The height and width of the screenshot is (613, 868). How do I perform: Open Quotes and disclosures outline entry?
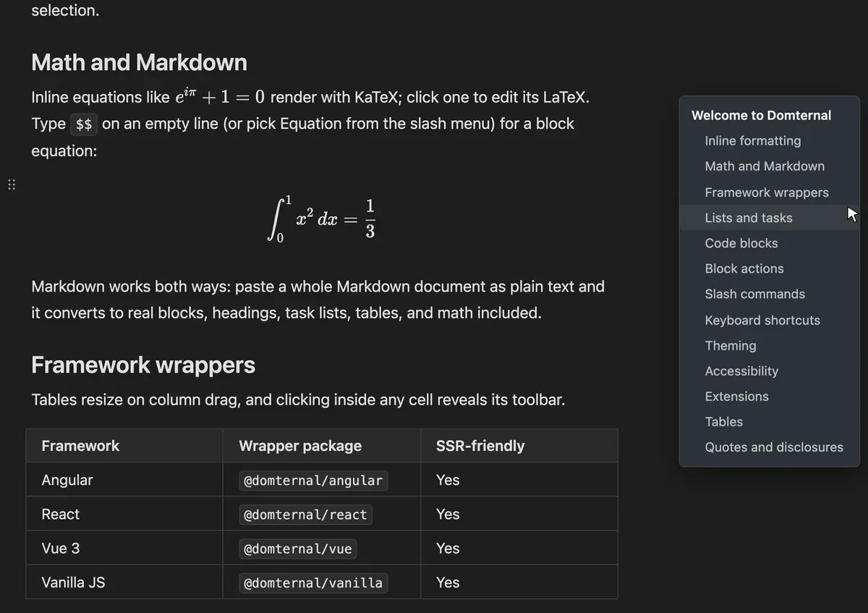[774, 447]
